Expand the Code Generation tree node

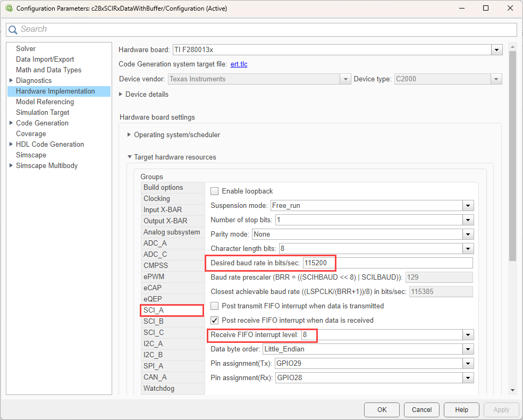point(11,123)
